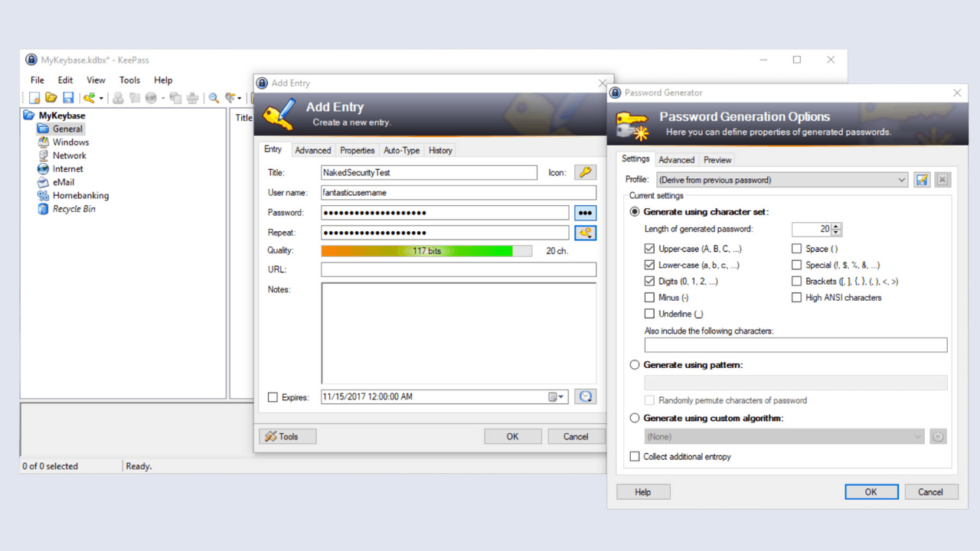Click Save database floppy icon in toolbar
The height and width of the screenshot is (551, 980).
coord(68,98)
